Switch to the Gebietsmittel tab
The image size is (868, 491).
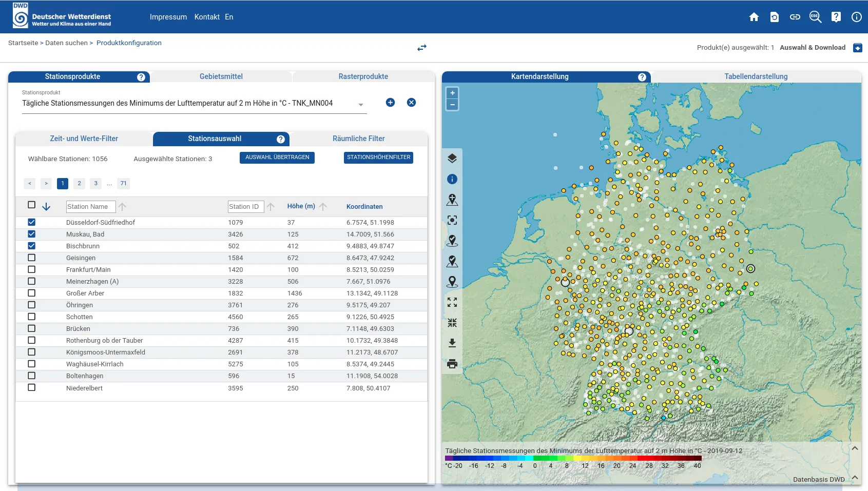(x=221, y=76)
